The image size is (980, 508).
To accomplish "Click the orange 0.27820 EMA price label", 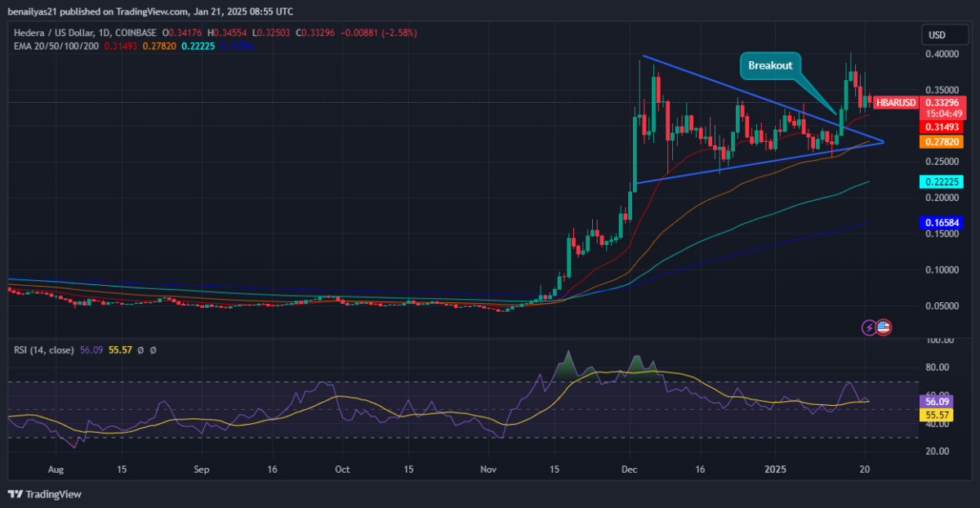I will 942,142.
